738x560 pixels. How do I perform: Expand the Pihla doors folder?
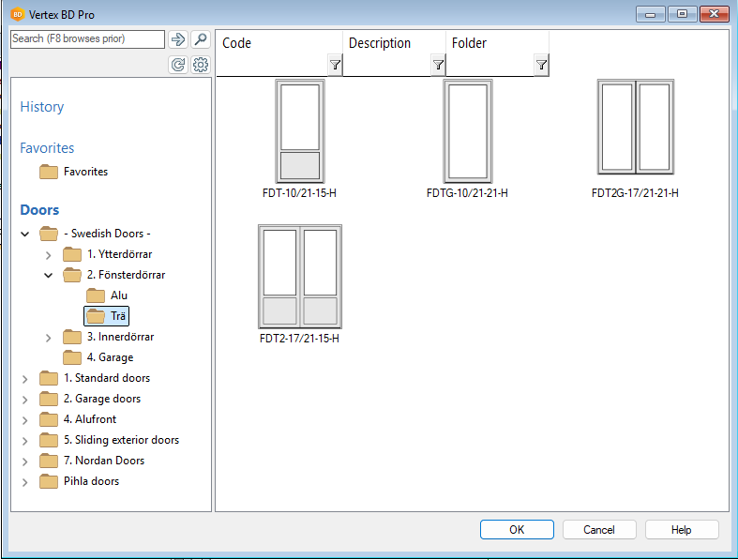(x=25, y=481)
